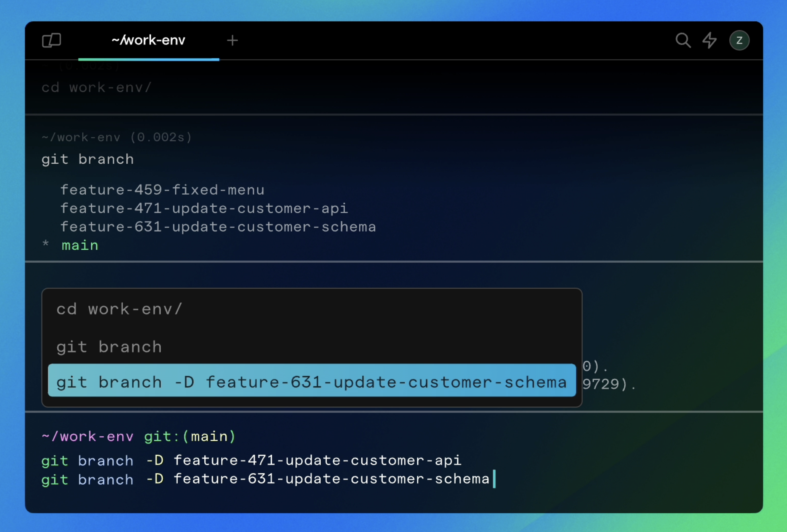Click feature-631-update-customer-schema branch output line
Viewport: 787px width, 532px height.
tap(218, 227)
